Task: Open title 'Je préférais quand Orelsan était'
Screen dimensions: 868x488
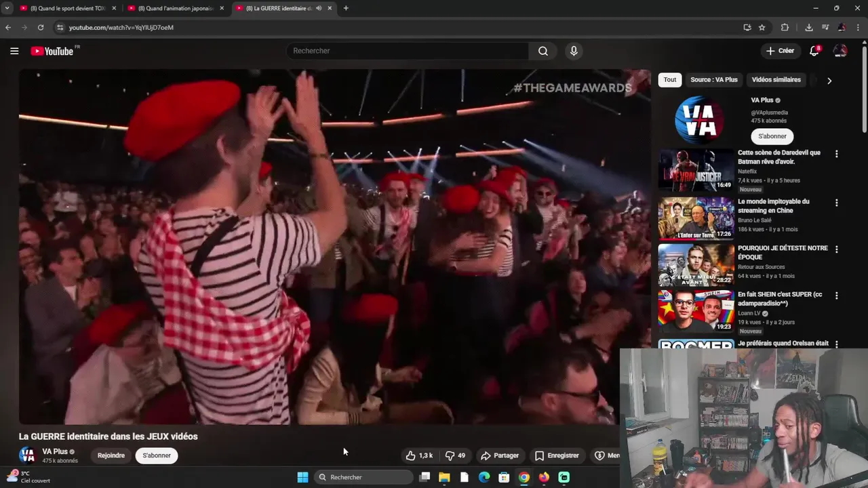Action: (x=783, y=344)
